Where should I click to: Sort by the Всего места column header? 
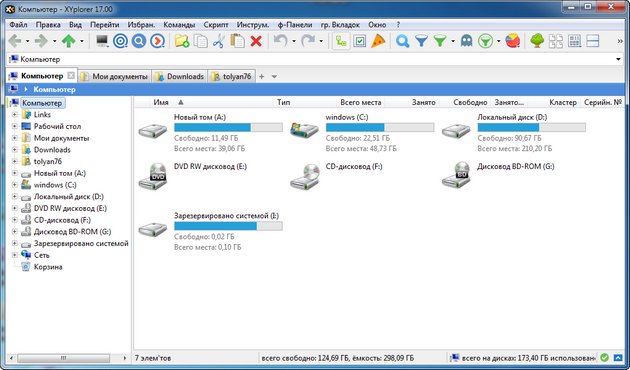point(360,102)
